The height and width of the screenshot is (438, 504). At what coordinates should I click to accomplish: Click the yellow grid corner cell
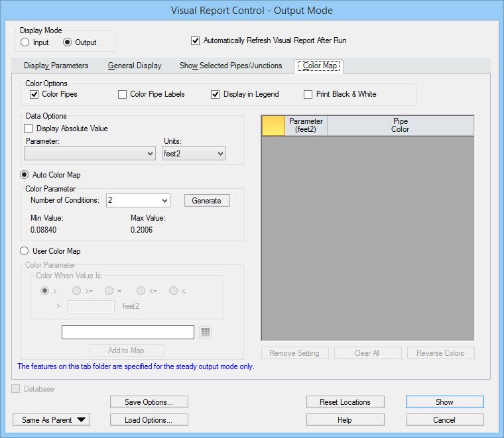point(273,125)
